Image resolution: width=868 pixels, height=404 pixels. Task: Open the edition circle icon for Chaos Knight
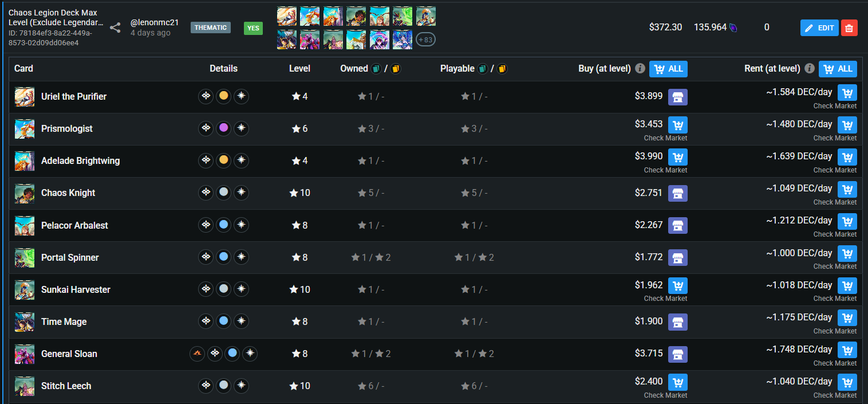(206, 193)
